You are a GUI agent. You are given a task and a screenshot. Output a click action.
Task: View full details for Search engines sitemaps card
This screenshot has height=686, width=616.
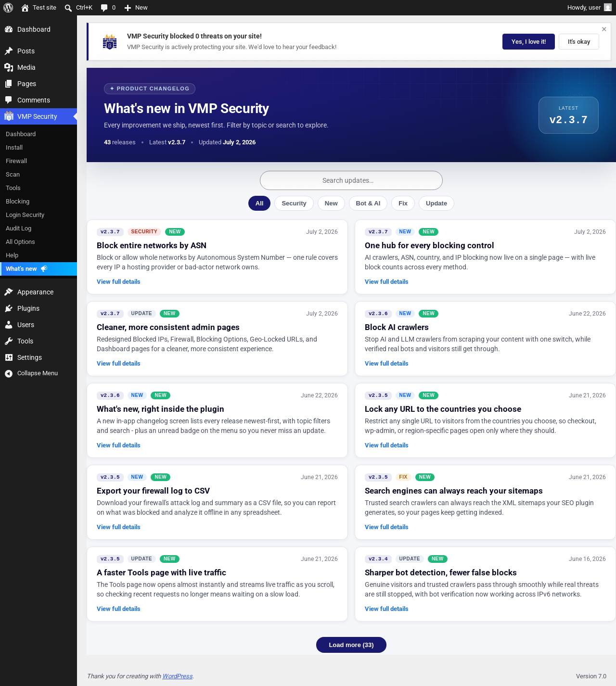pos(386,527)
